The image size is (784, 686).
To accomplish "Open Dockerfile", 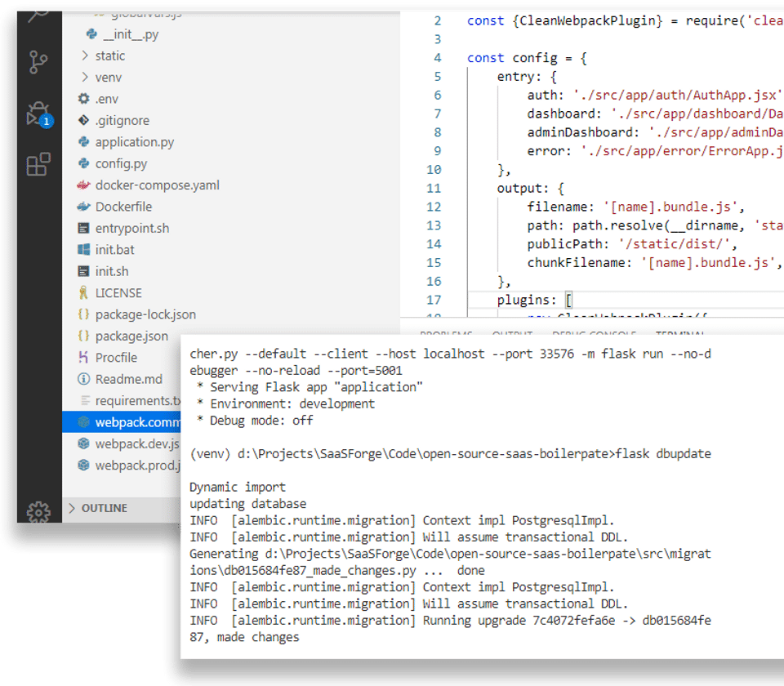I will point(123,207).
